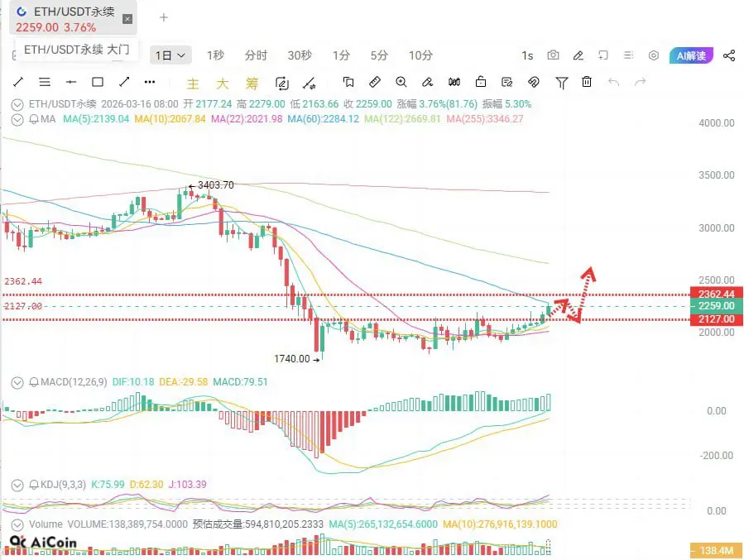Select the horizontal line tool
This screenshot has height=560, width=744.
tap(71, 82)
